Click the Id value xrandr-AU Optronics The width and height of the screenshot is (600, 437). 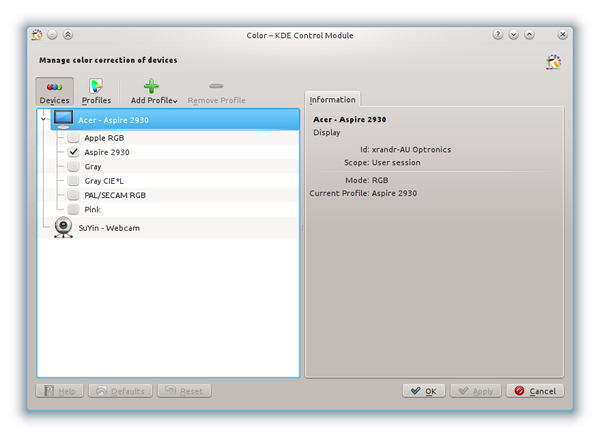click(x=411, y=150)
